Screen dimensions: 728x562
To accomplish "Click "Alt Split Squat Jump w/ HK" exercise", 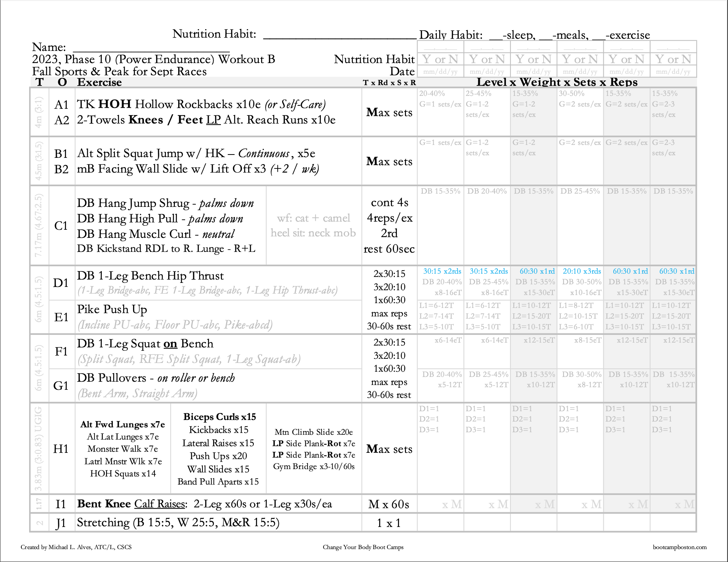I will tap(150, 153).
